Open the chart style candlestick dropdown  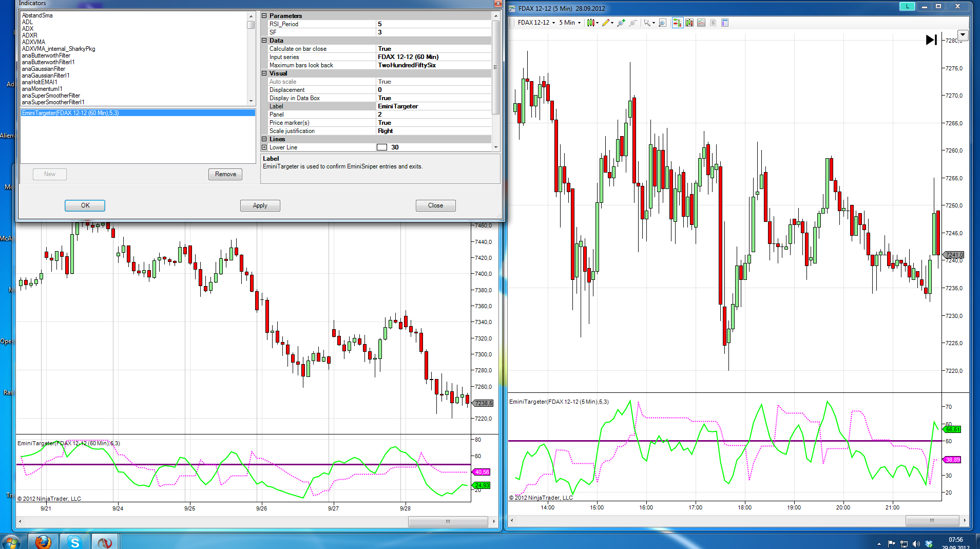pyautogui.click(x=592, y=23)
